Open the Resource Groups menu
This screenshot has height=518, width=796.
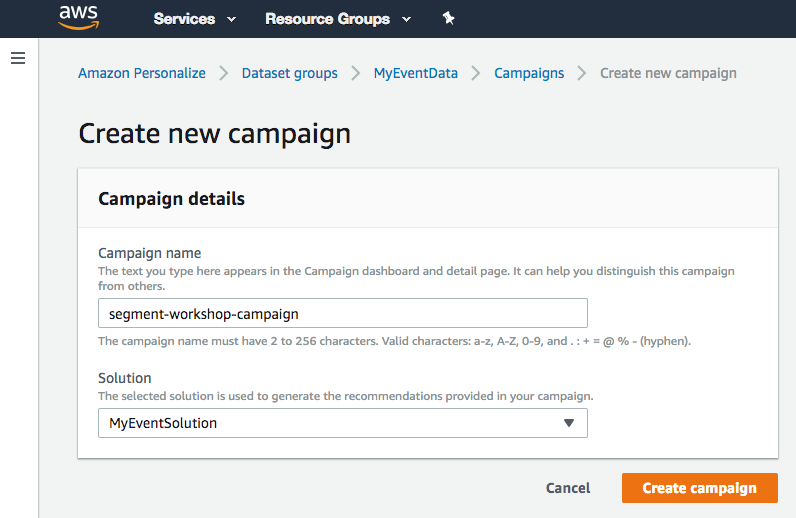click(x=327, y=19)
